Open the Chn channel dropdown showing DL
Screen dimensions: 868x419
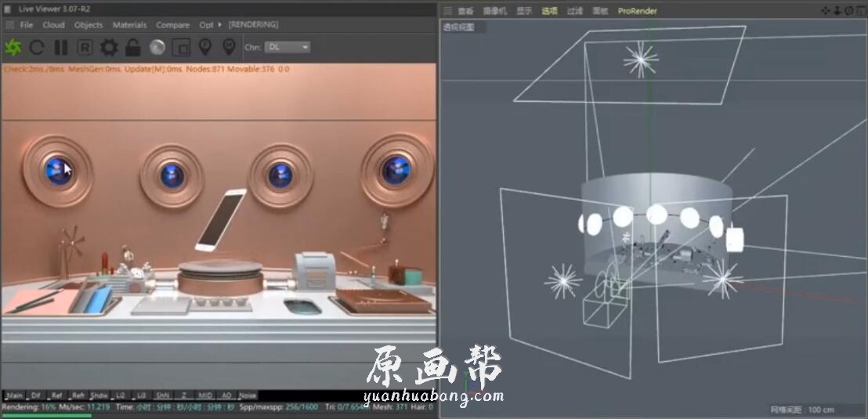(288, 47)
